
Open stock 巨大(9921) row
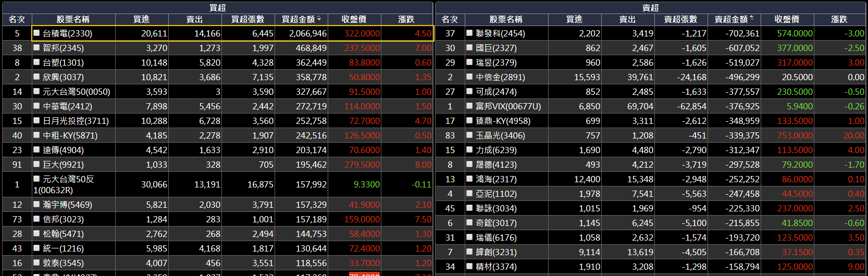point(218,164)
